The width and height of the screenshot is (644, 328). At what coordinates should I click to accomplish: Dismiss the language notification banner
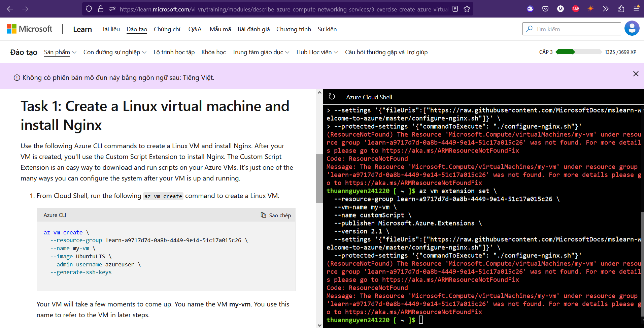[636, 74]
